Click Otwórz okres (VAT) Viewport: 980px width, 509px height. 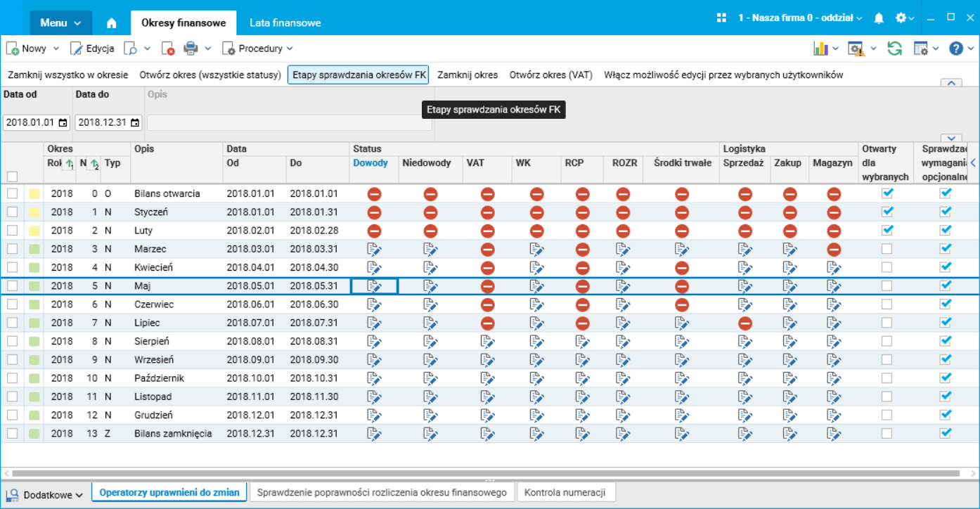(551, 75)
